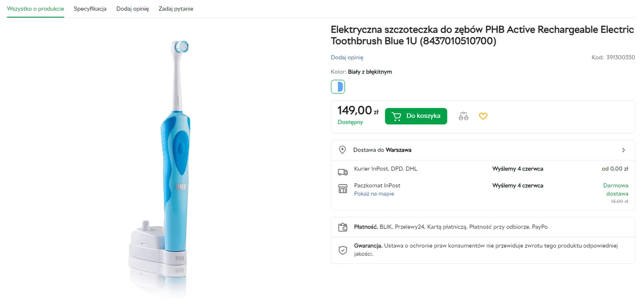Click the compare scales icon
Viewport: 644px width, 304px height.
coord(463,116)
